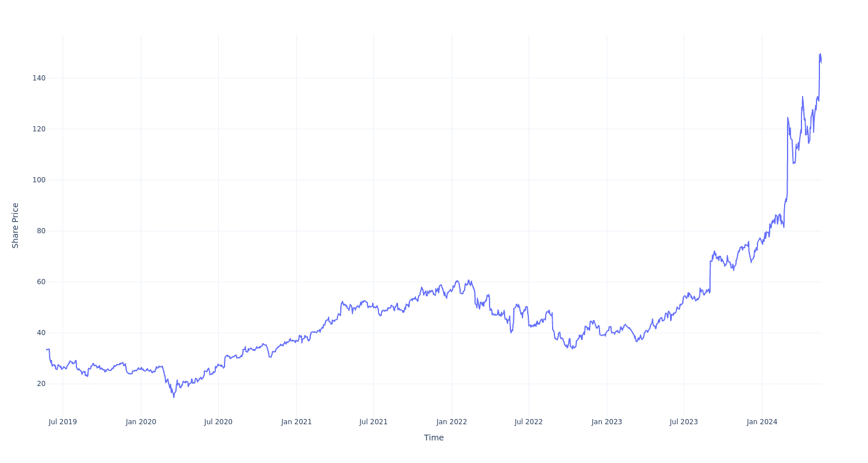
Task: Click the 'Jul 2023' x-axis label
Action: [683, 422]
